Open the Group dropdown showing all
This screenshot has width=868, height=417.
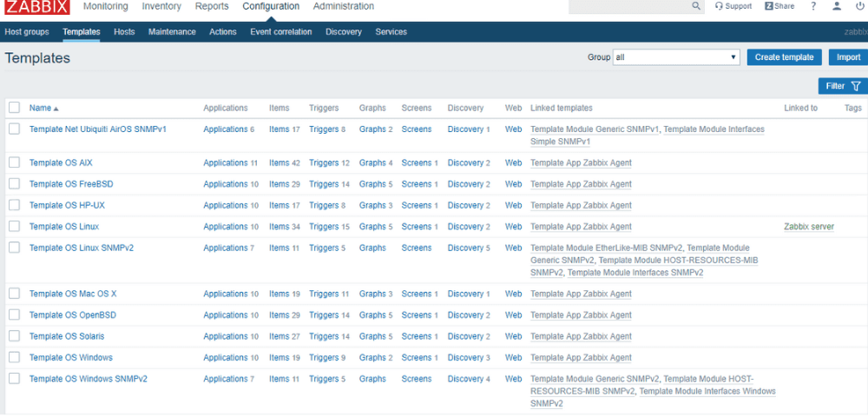[x=676, y=57]
